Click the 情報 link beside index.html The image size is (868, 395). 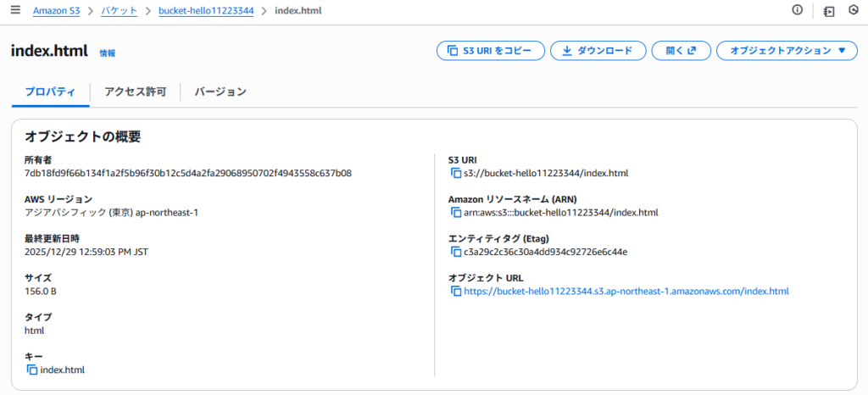[108, 53]
